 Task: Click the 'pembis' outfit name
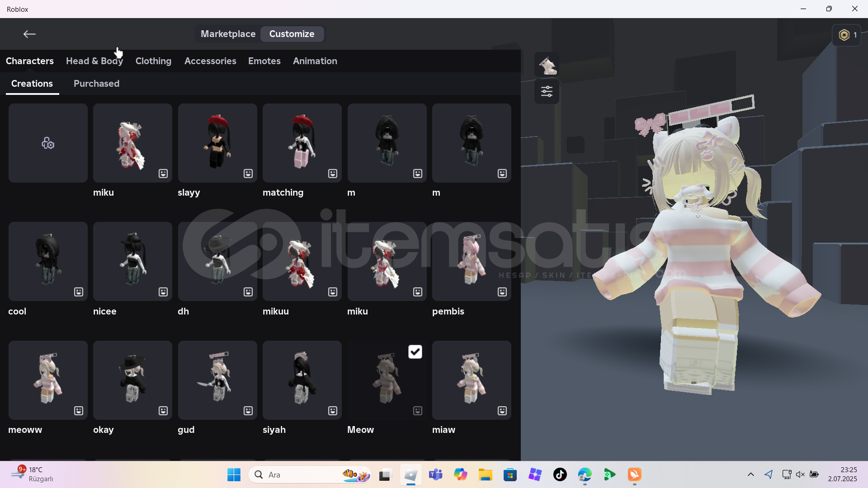click(448, 311)
